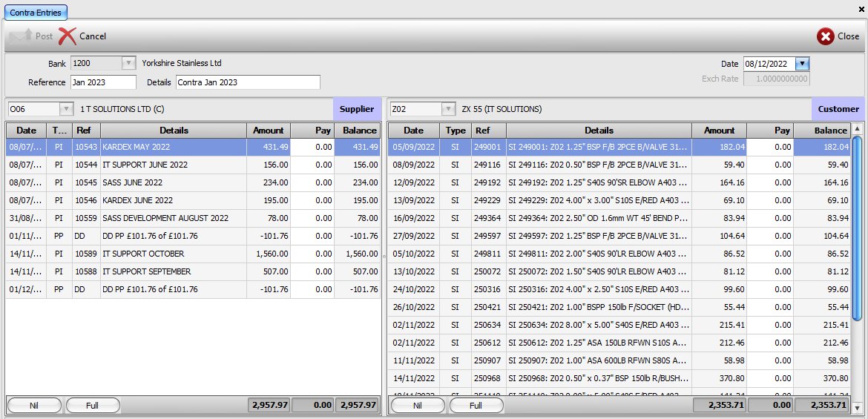Open the supplier O06 account dropdown
Viewport: 868px width, 419px height.
click(x=66, y=109)
